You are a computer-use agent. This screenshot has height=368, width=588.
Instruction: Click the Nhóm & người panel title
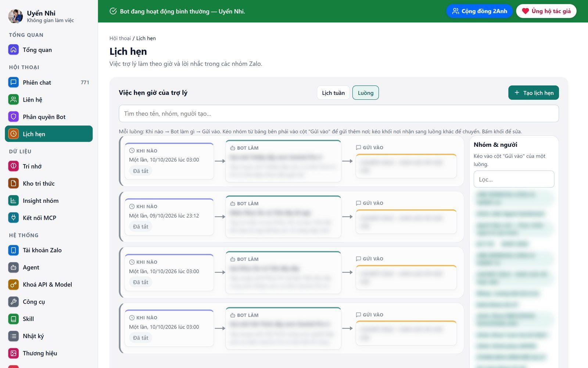[495, 145]
